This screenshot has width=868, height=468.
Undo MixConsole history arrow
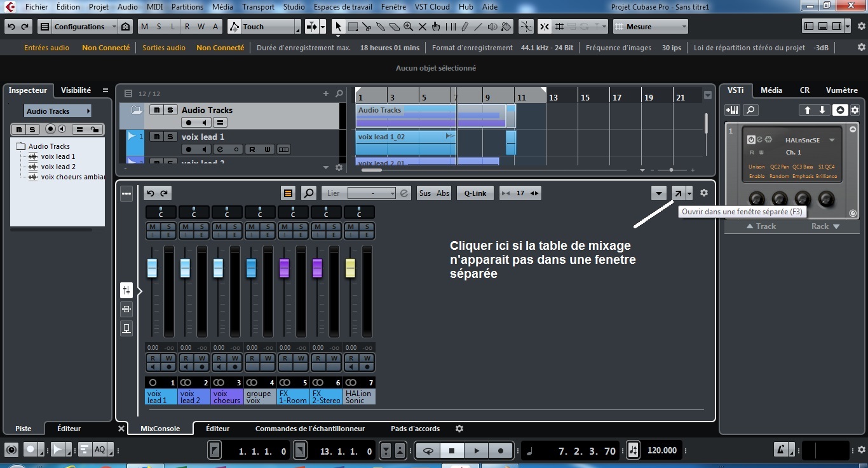[151, 193]
